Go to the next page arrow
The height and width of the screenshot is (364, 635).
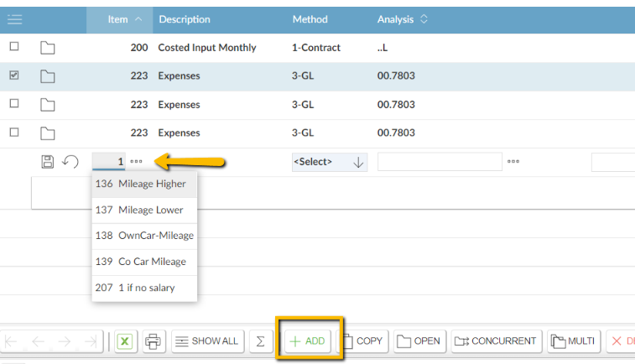coord(65,341)
